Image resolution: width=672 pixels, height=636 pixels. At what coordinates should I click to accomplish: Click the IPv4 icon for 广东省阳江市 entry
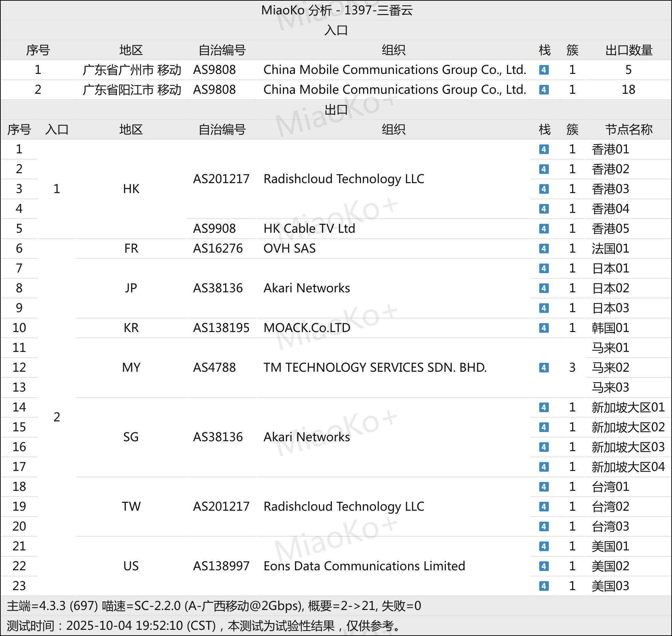click(544, 90)
